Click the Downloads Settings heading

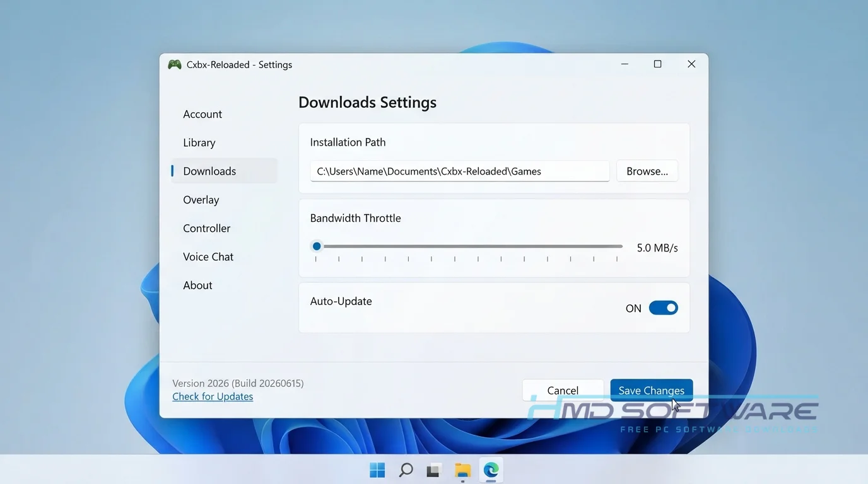pyautogui.click(x=367, y=102)
